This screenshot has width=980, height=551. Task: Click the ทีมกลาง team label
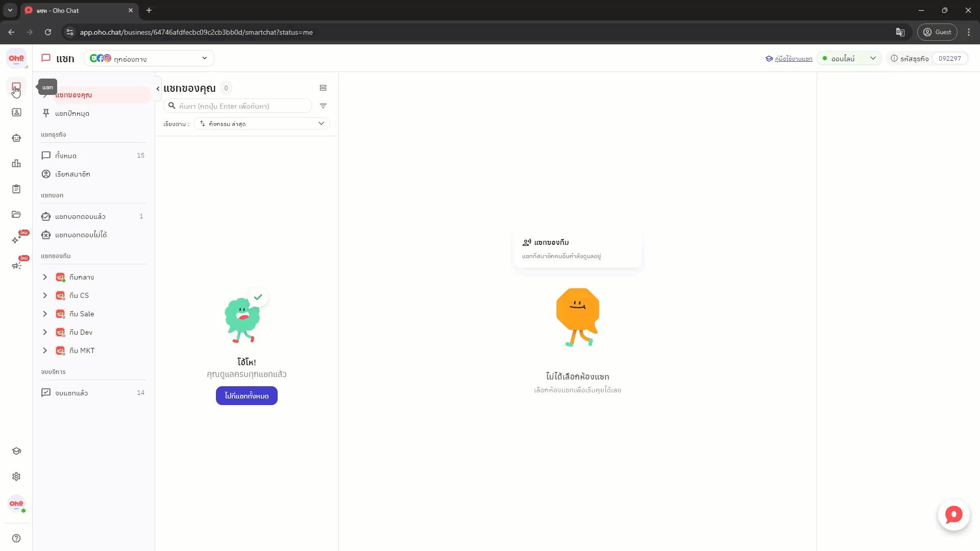pos(82,277)
